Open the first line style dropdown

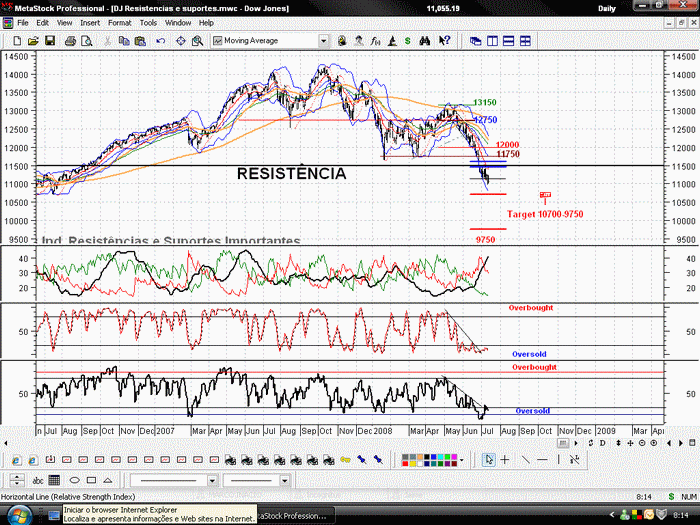click(x=212, y=480)
